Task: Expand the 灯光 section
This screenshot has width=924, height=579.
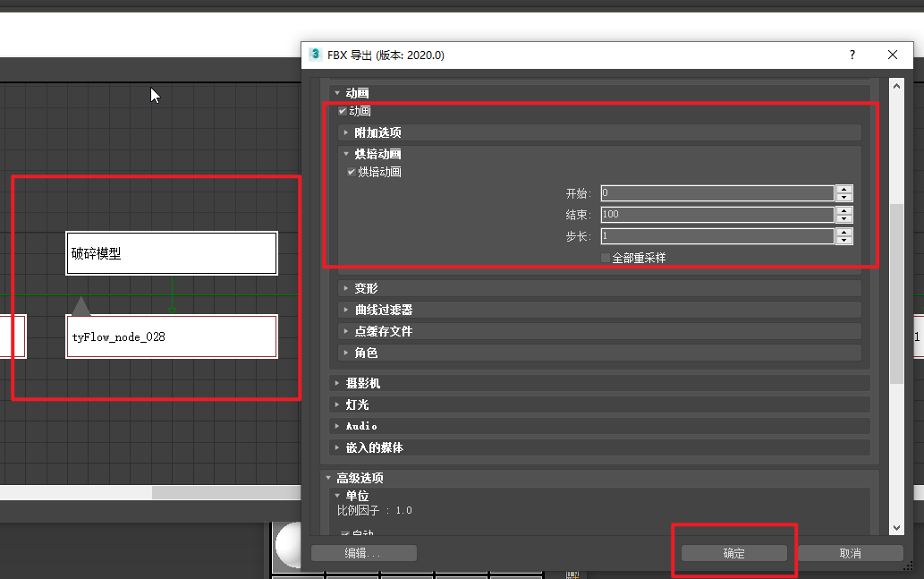Action: point(600,404)
